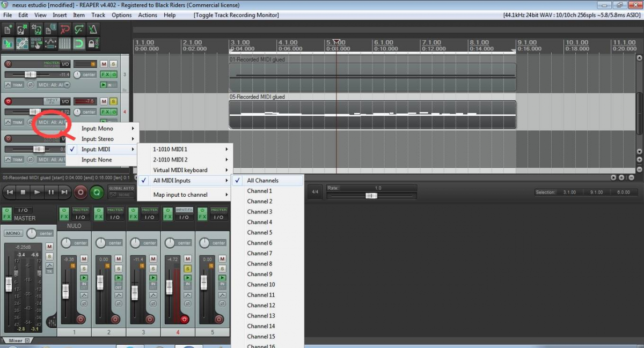Open the INPUT FX button on mixer track 4
Screen dimensions: 644x348
pos(184,210)
